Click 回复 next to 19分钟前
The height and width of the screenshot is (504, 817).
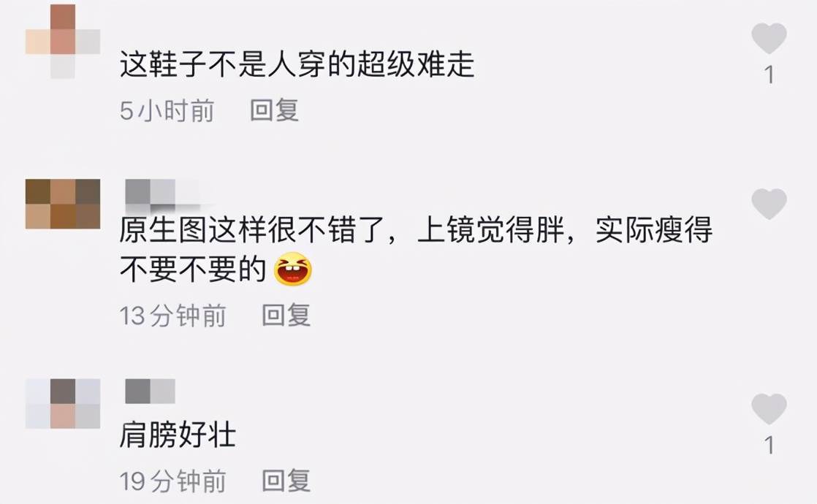coord(286,480)
